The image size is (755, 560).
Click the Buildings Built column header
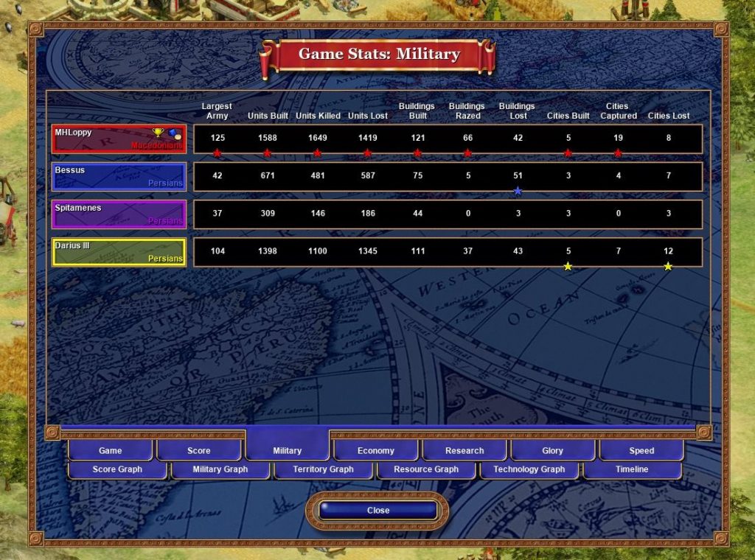[417, 111]
